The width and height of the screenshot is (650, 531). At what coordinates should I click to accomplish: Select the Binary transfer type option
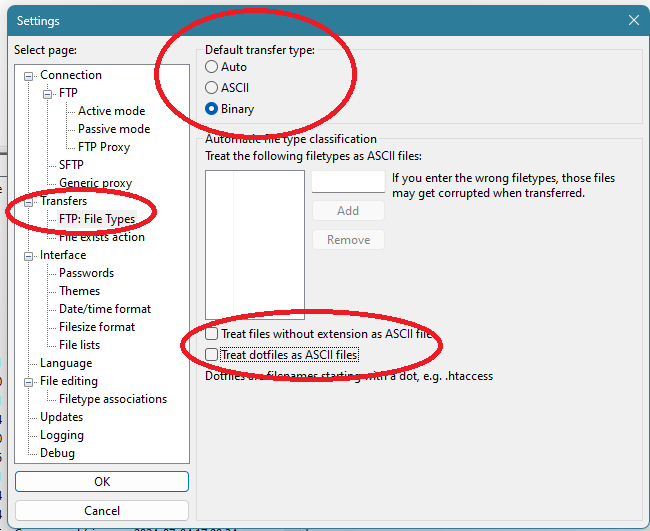coord(211,109)
